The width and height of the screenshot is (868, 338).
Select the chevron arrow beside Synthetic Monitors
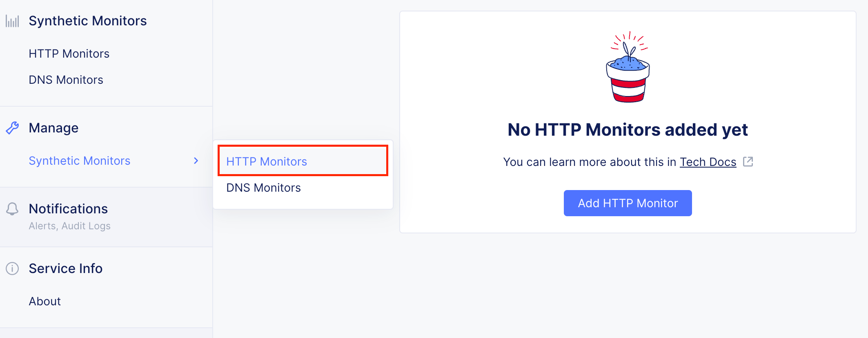(x=196, y=161)
